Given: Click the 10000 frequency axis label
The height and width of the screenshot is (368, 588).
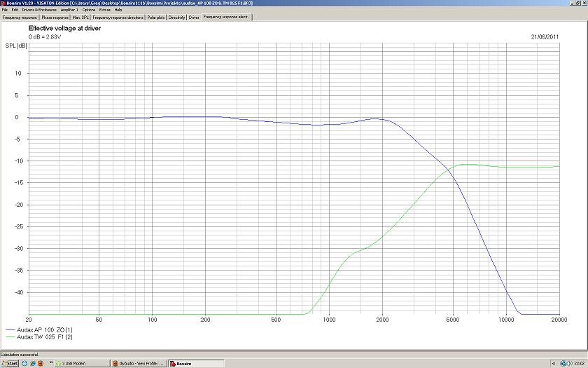Looking at the screenshot, I should pos(506,320).
